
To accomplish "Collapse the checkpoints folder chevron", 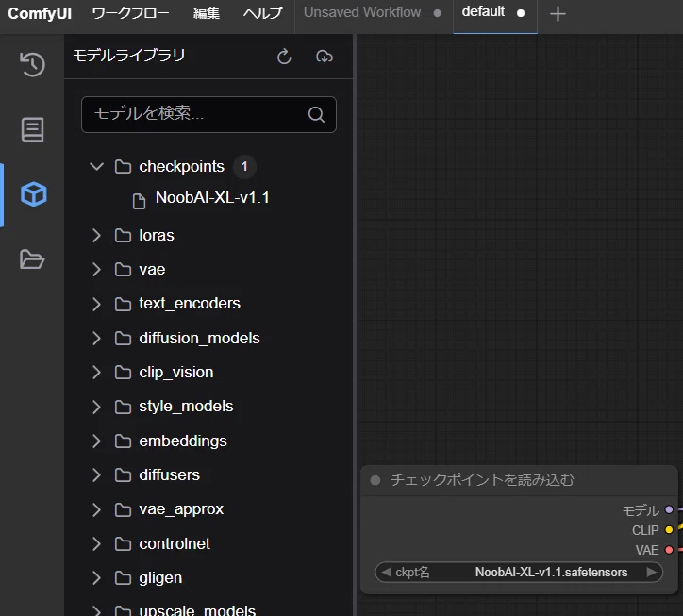I will (x=97, y=166).
